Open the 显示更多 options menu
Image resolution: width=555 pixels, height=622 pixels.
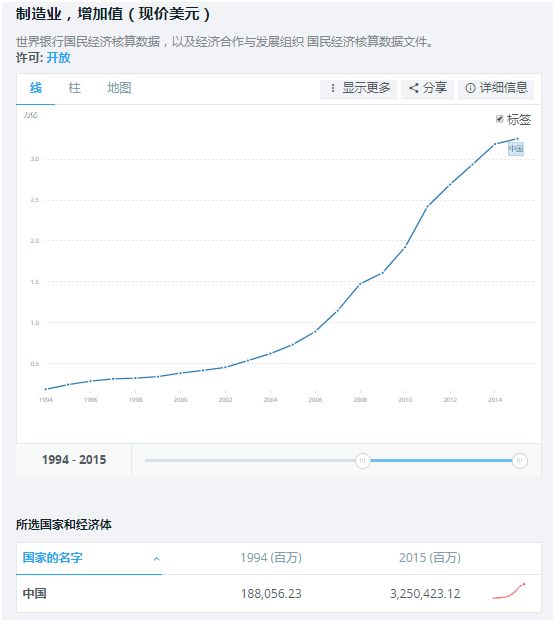coord(358,88)
